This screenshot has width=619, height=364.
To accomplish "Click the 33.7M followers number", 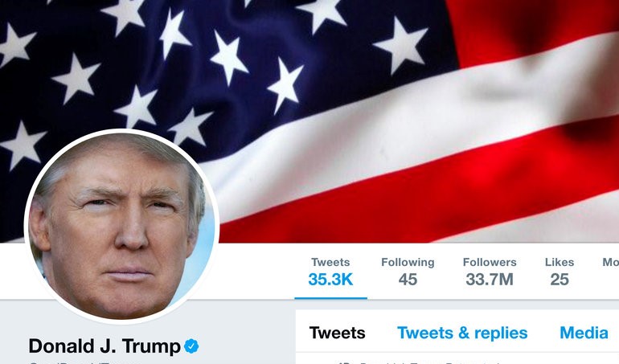I will [x=490, y=280].
